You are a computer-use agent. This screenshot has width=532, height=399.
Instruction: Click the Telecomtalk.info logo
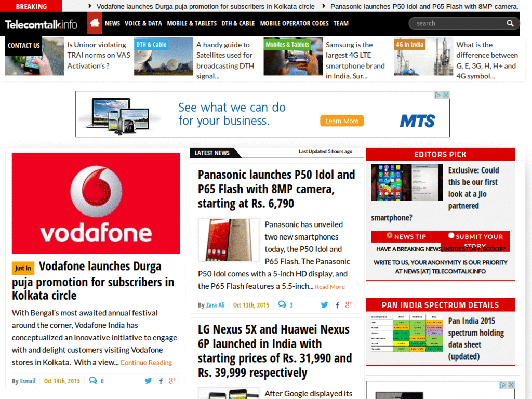[41, 24]
